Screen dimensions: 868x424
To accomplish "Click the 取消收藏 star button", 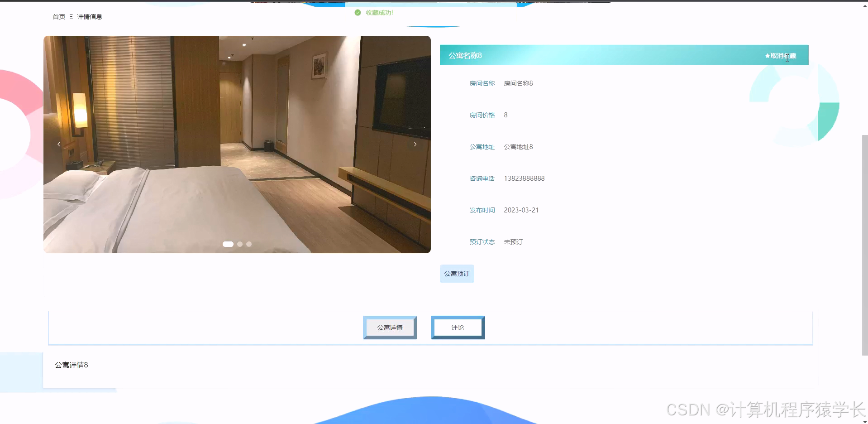I will point(781,56).
